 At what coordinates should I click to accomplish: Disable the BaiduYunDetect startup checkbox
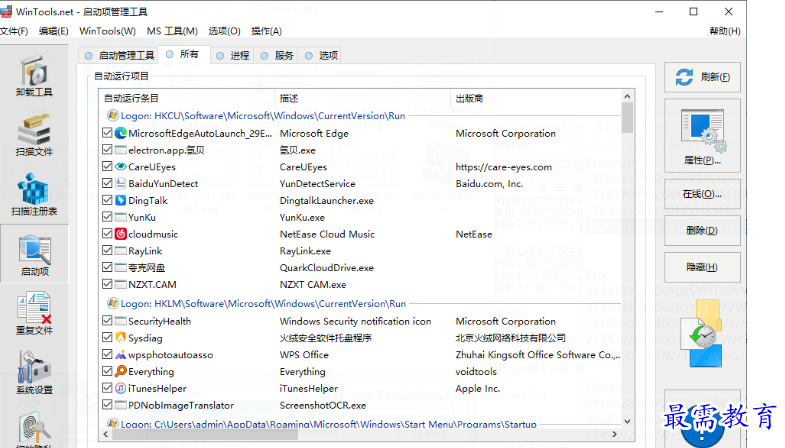107,183
